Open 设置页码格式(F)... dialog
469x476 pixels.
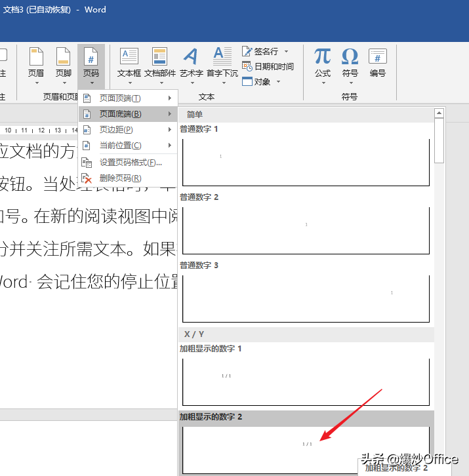coord(128,163)
